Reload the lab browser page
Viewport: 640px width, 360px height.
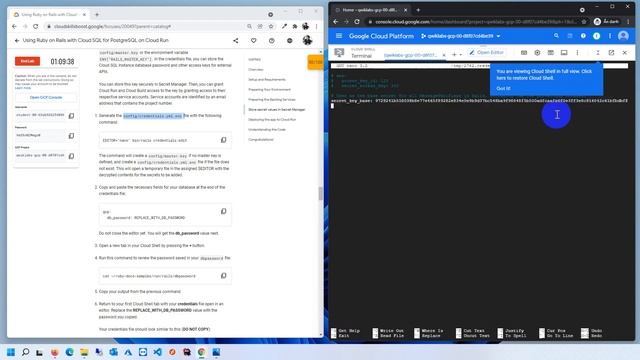(36, 26)
